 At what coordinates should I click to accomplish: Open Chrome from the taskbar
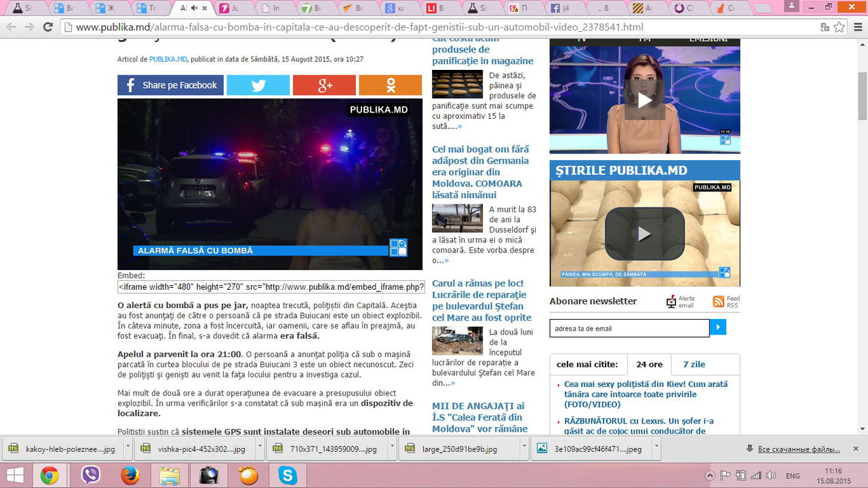(x=49, y=475)
